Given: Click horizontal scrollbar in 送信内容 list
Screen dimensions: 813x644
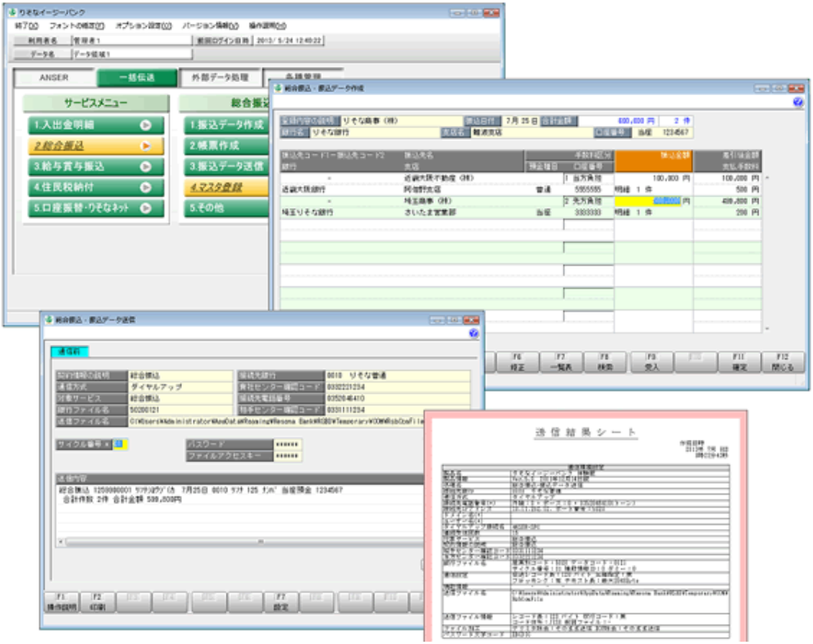Looking at the screenshot, I should tap(238, 542).
